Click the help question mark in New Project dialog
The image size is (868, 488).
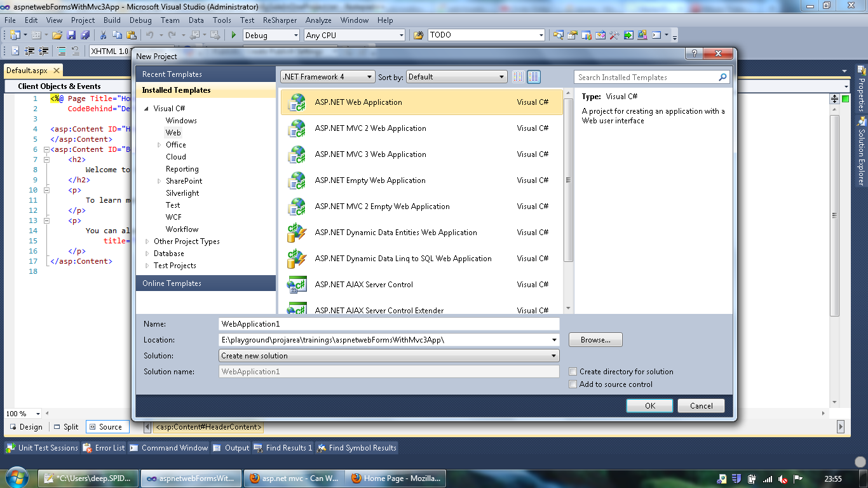(x=695, y=54)
